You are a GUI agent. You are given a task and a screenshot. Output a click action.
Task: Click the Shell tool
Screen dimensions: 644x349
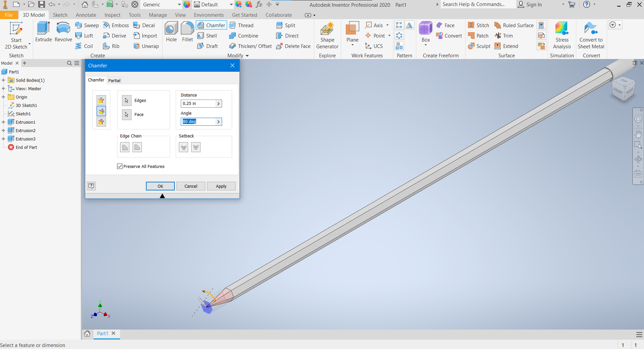207,36
